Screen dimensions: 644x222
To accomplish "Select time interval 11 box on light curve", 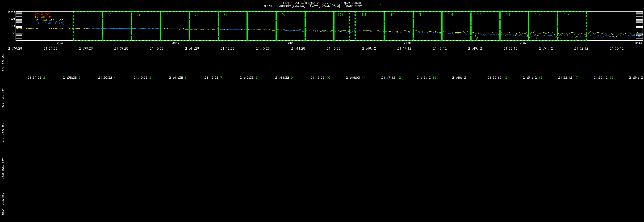I will (369, 26).
